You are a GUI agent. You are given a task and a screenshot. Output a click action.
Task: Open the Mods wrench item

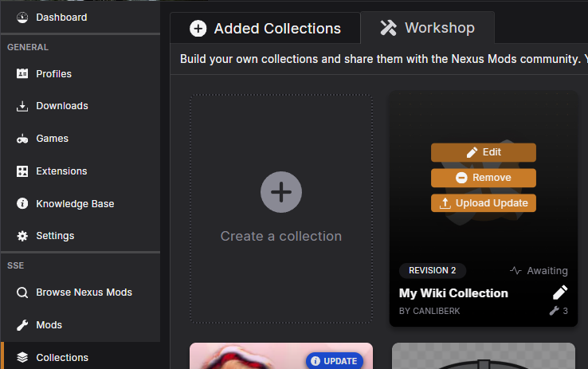[49, 325]
